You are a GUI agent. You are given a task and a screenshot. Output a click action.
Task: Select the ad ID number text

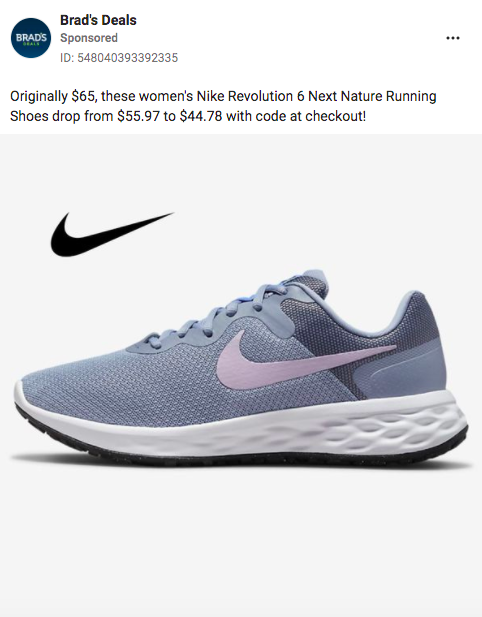pos(119,58)
